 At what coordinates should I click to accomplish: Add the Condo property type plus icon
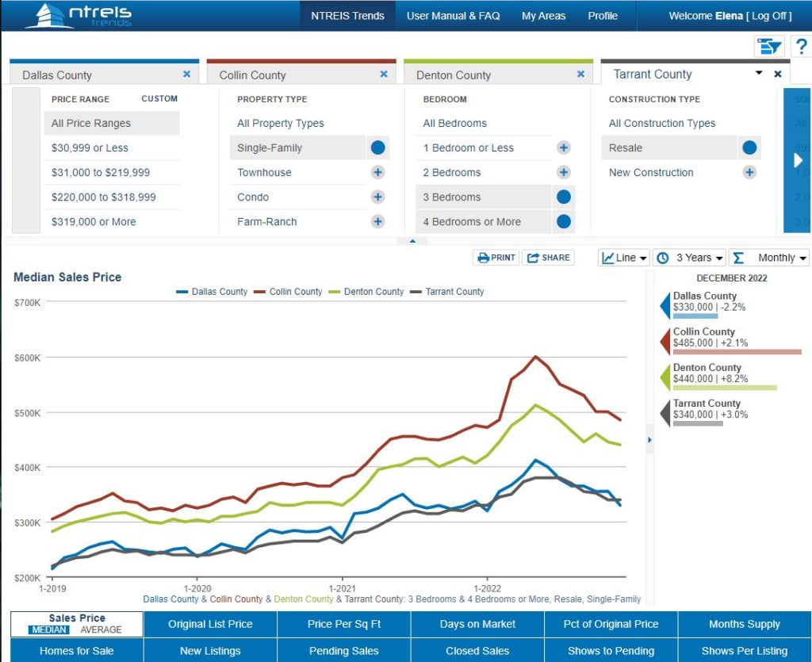click(378, 197)
